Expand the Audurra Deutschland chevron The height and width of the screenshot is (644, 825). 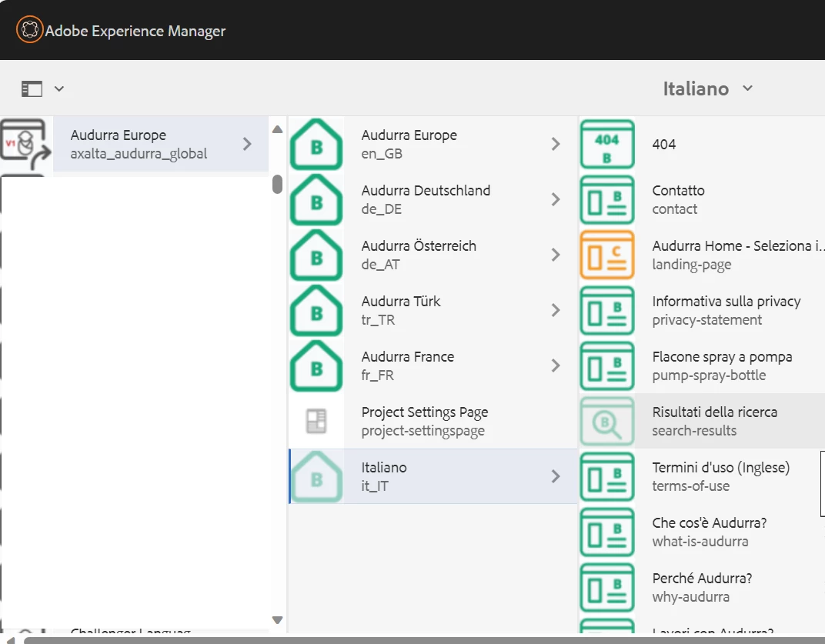pos(556,199)
